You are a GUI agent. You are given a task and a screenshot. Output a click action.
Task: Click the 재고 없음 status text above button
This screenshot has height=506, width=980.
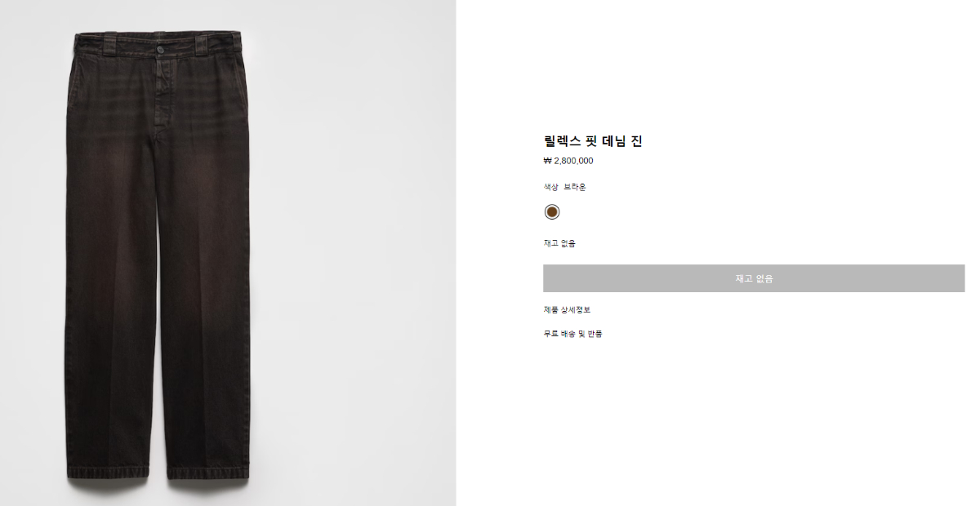pyautogui.click(x=559, y=243)
